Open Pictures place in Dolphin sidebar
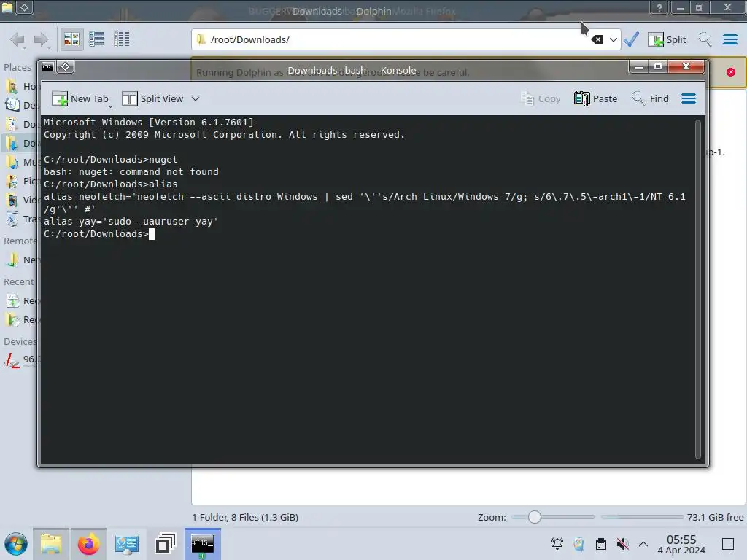Screen dimensions: 747x560 point(20,182)
